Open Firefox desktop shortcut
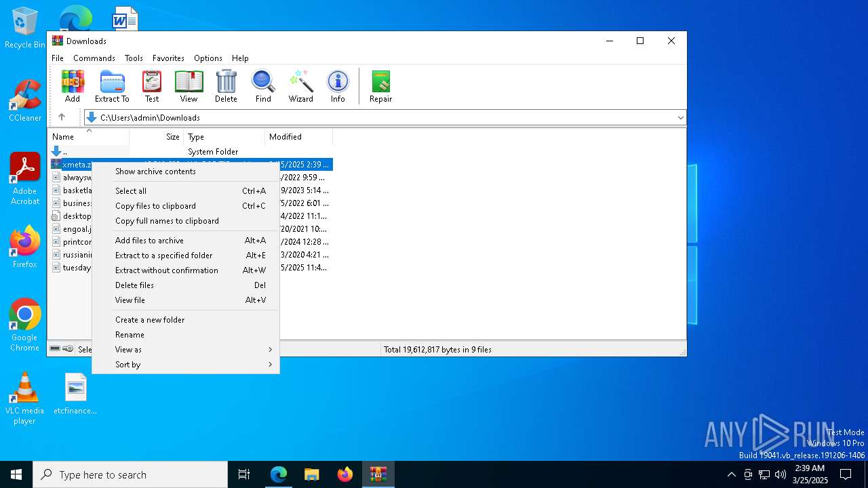The width and height of the screenshot is (868, 488). click(x=25, y=247)
